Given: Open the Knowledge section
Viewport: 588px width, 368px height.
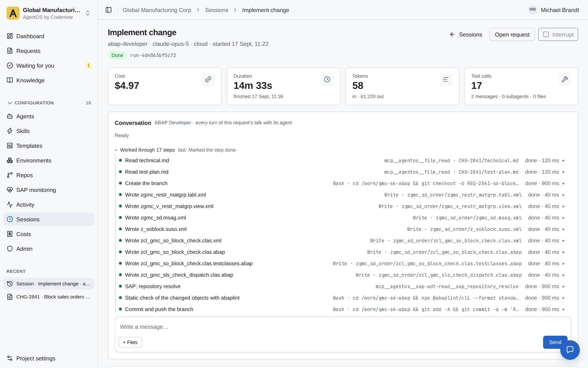Looking at the screenshot, I should 49,80.
